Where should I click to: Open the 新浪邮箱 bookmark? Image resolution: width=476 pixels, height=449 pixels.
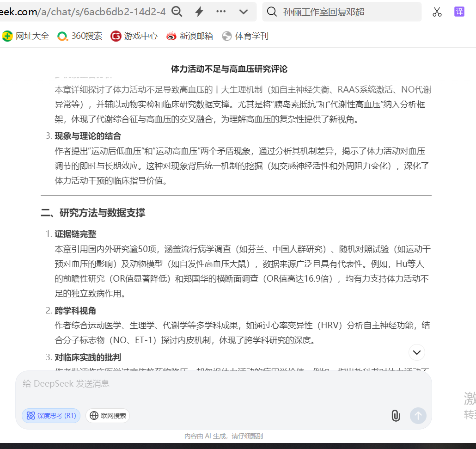190,36
